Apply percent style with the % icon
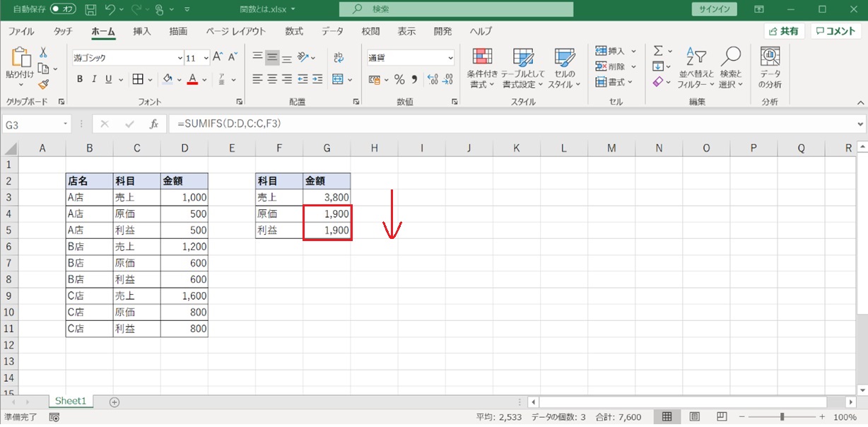The image size is (868, 427). click(x=399, y=79)
